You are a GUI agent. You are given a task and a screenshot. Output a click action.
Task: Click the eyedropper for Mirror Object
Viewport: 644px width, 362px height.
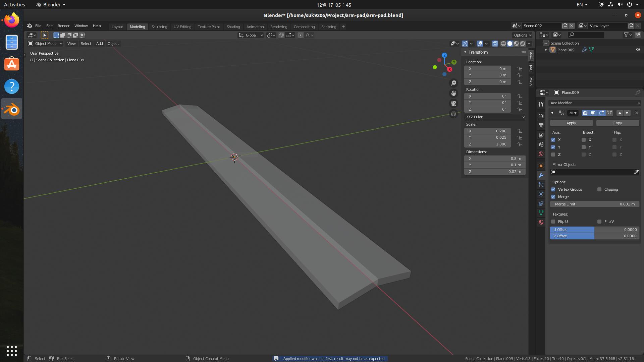[636, 172]
